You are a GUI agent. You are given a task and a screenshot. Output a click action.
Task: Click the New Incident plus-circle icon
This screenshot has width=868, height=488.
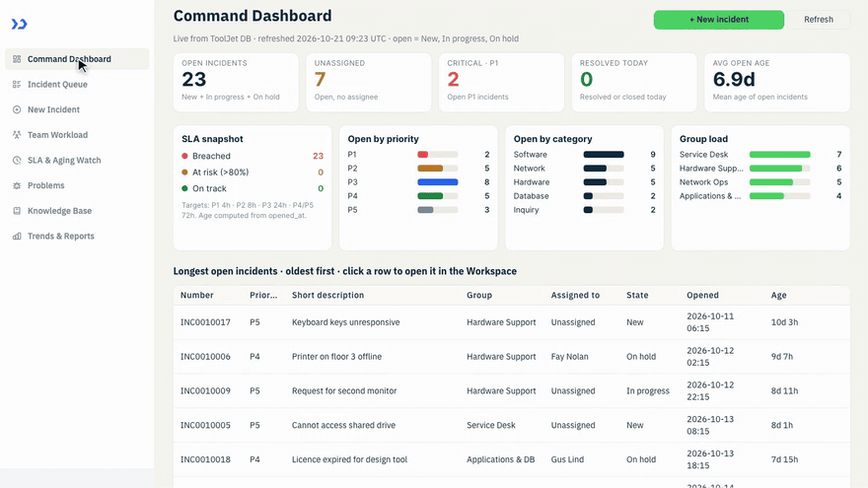17,109
